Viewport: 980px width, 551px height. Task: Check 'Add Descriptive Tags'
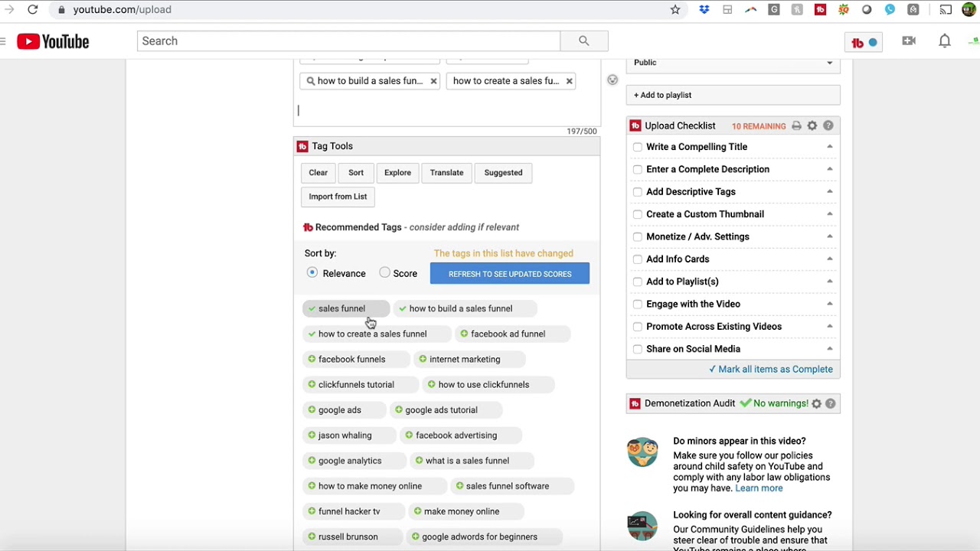point(638,192)
